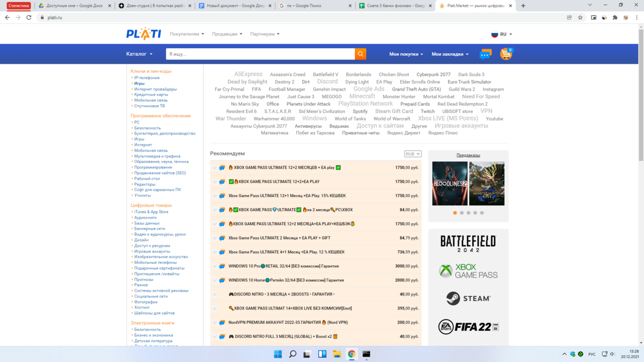This screenshot has height=362, width=644.
Task: Open Партнерам menu
Action: click(265, 34)
